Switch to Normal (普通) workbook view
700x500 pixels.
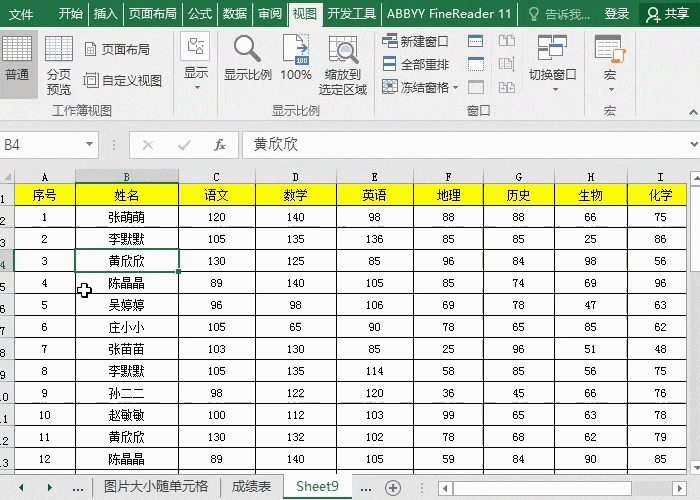pyautogui.click(x=17, y=61)
